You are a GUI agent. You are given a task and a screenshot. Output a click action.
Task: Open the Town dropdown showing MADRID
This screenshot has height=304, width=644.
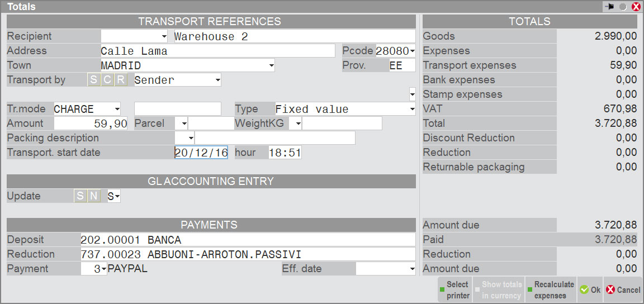click(272, 65)
